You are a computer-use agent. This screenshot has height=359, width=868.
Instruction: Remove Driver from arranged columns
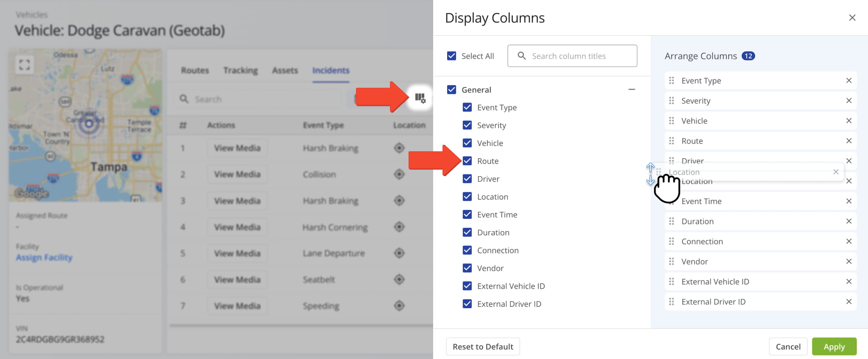pyautogui.click(x=849, y=161)
